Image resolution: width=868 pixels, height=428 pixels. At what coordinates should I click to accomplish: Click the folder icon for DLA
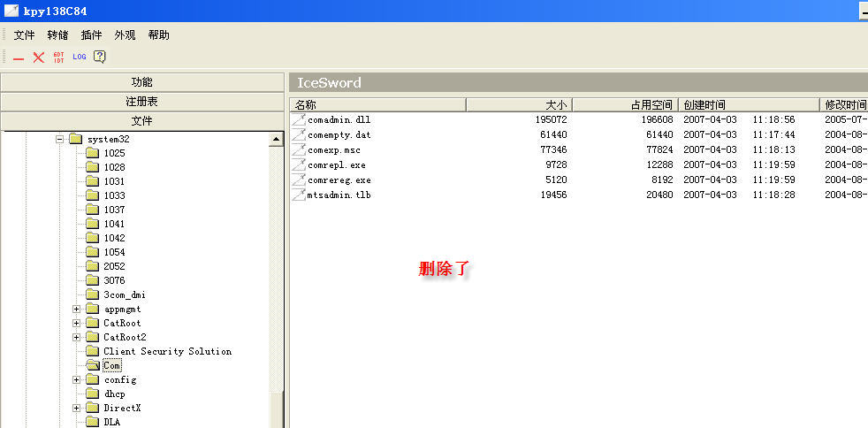coord(93,422)
